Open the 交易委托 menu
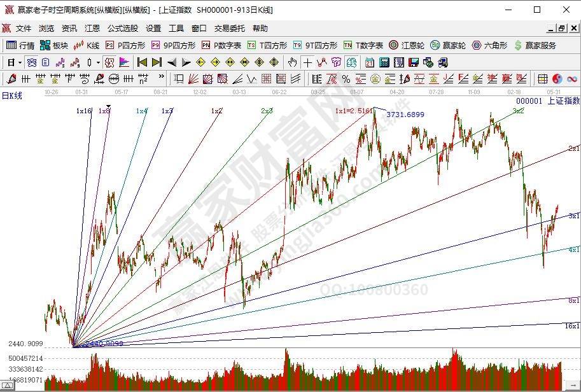 (230, 29)
